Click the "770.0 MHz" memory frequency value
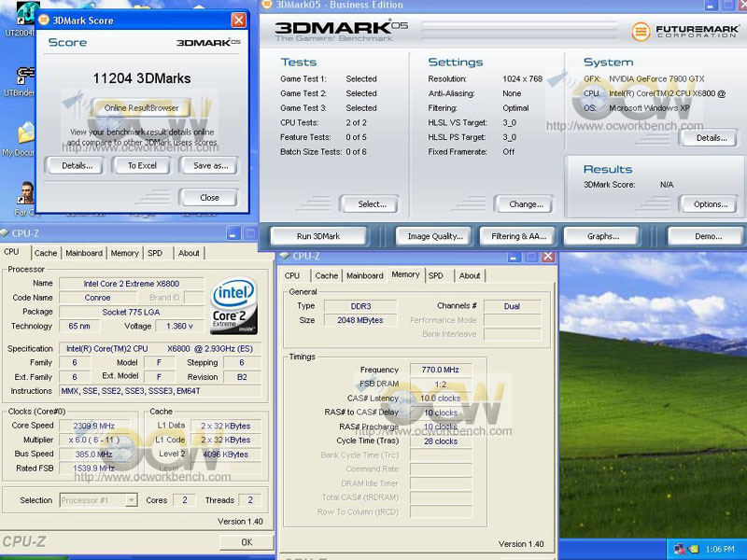Screen dimensions: 747x560 [441, 370]
